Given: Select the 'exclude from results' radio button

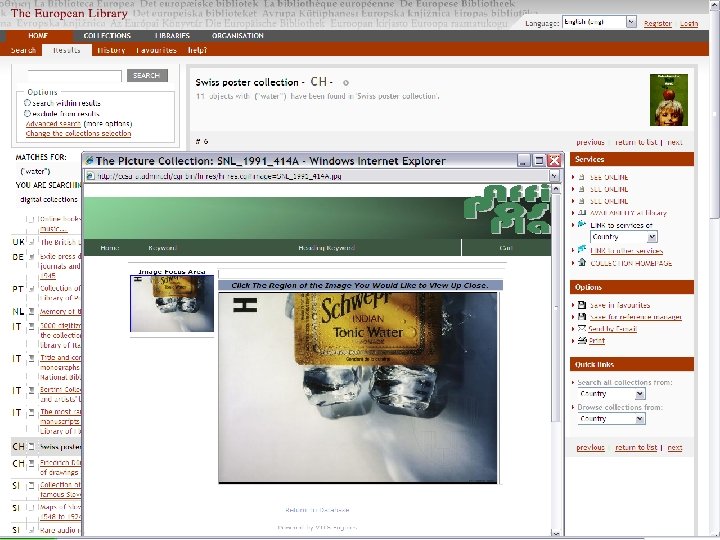Looking at the screenshot, I should click(28, 113).
